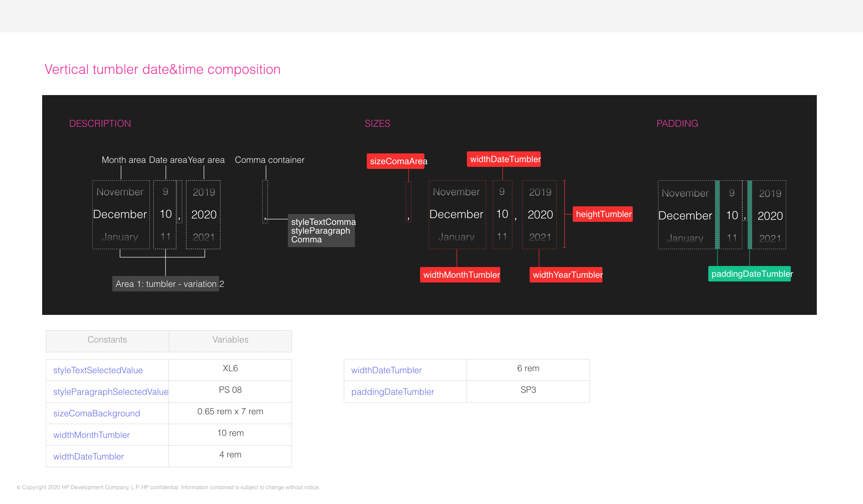This screenshot has width=863, height=504.
Task: Select the SIZES section heading
Action: click(377, 123)
